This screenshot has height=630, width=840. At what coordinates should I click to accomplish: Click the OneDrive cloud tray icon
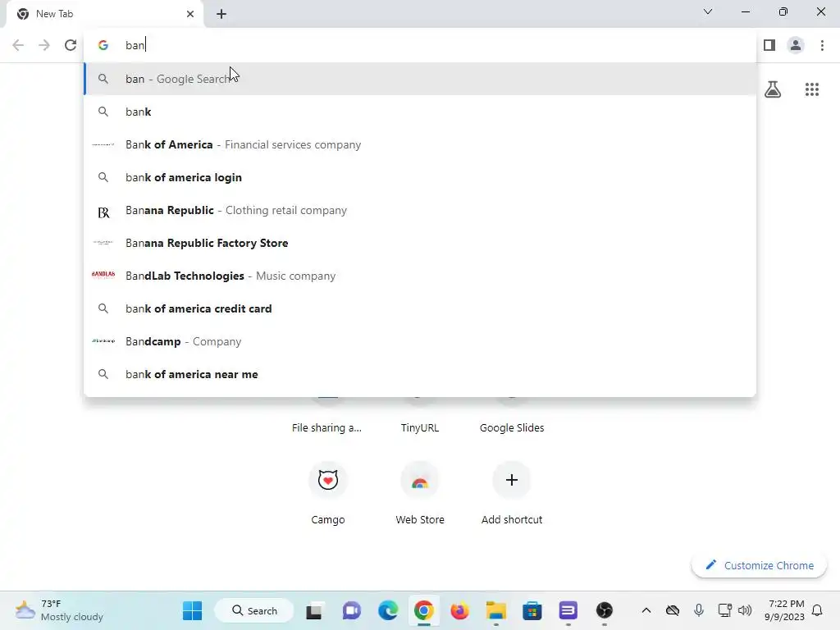pos(673,610)
